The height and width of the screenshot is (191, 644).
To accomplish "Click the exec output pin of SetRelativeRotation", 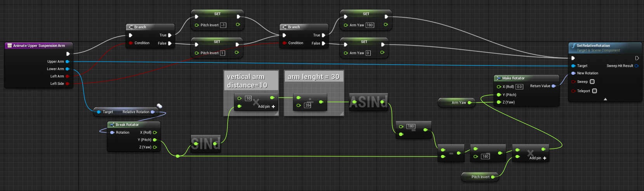I will 637,58.
